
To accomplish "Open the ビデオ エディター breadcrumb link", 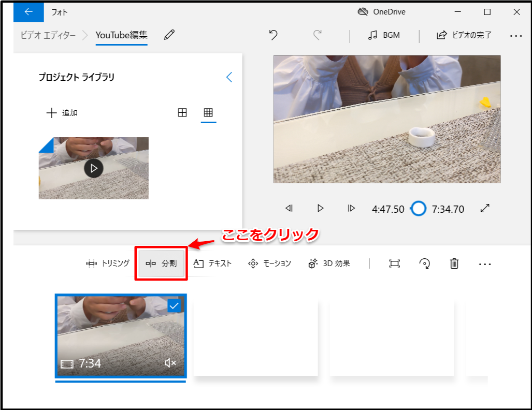I will (48, 35).
